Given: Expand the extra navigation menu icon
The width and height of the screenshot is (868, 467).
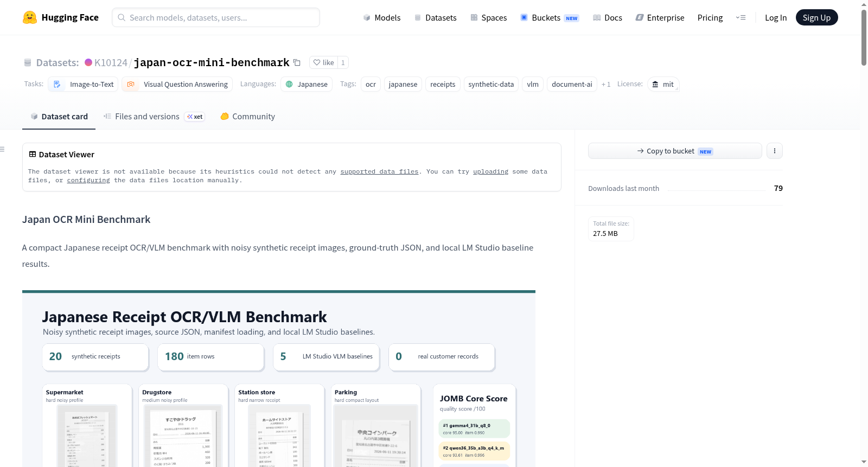Looking at the screenshot, I should [741, 17].
